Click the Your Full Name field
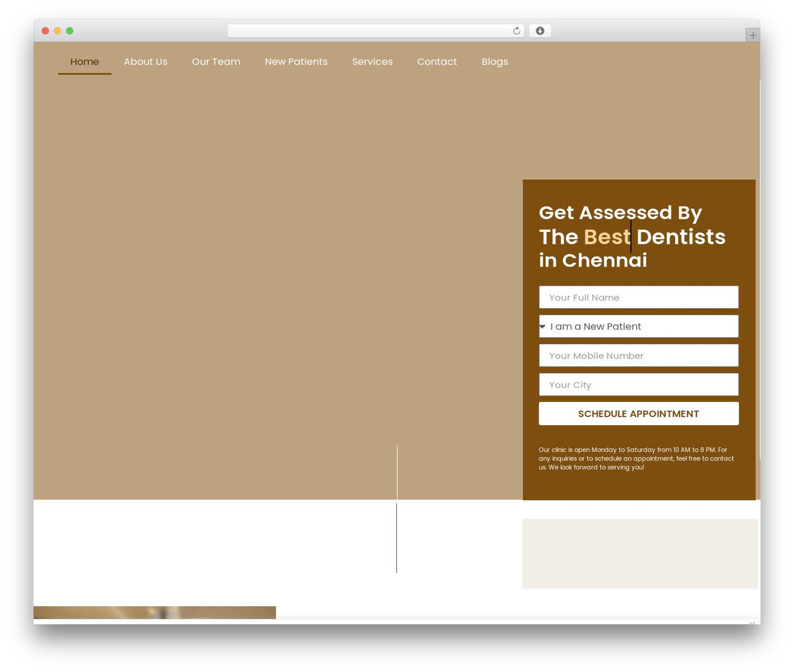The height and width of the screenshot is (672, 794). [x=638, y=297]
